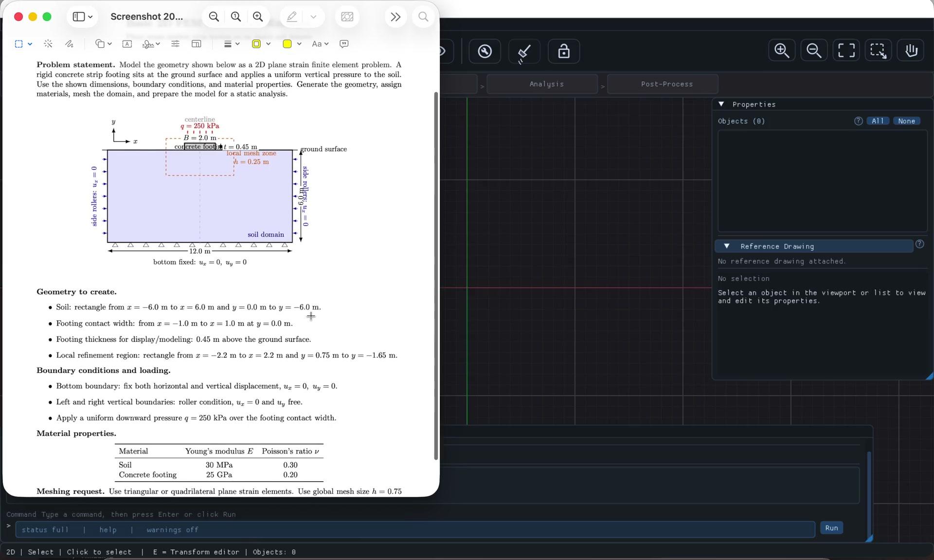Pick the yellow fill color swatch
Image resolution: width=934 pixels, height=560 pixels.
point(287,44)
